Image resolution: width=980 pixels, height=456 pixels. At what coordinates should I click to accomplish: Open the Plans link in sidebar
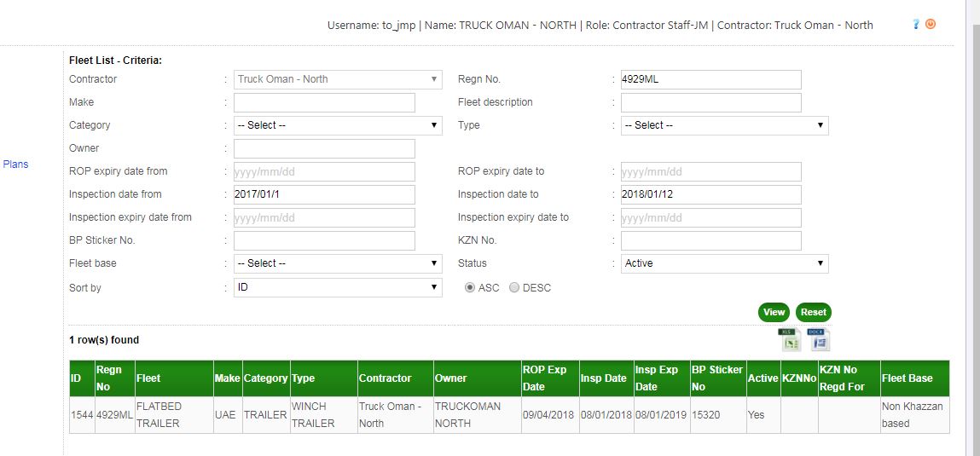15,165
